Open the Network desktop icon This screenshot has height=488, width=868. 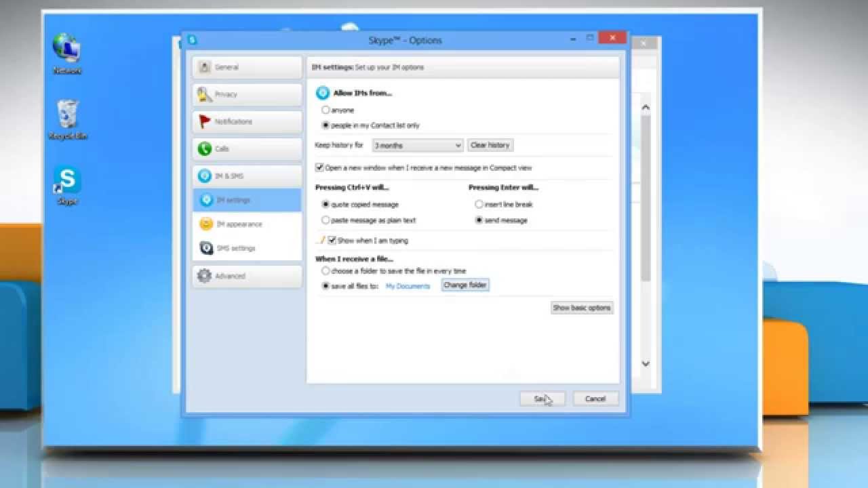tap(66, 53)
